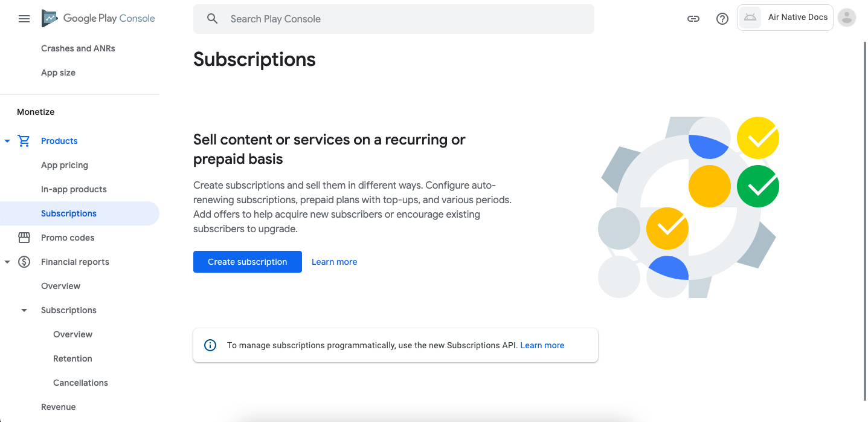
Task: Collapse the Subscriptions reports sub-tree arrow
Action: [24, 310]
